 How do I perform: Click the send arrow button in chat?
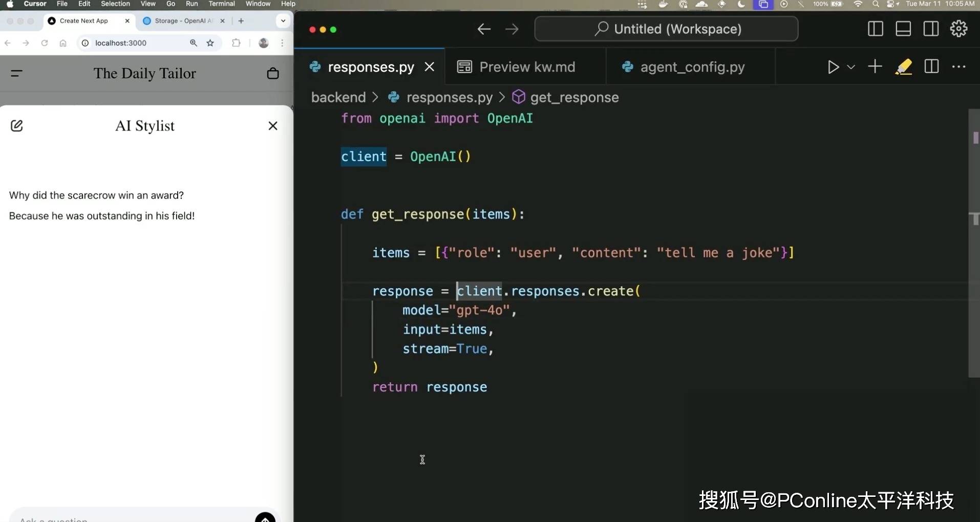(265, 518)
